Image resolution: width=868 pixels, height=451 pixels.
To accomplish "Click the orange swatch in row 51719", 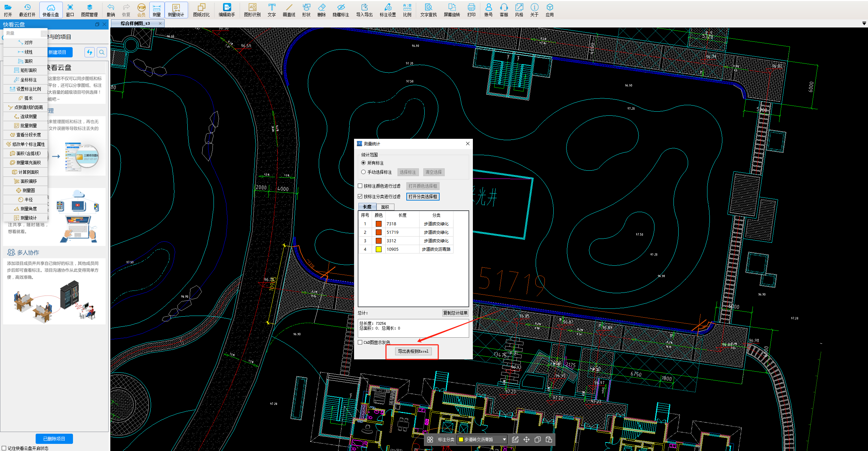I will (378, 232).
